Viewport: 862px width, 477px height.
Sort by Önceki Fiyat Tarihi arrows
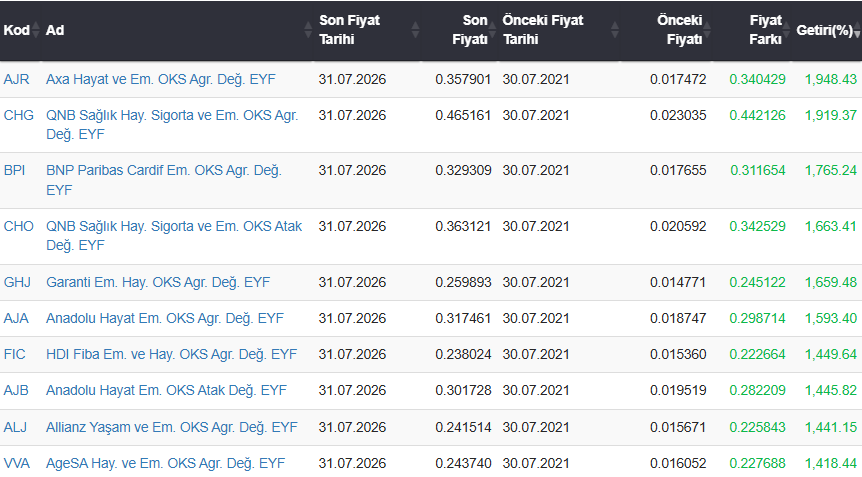click(615, 30)
